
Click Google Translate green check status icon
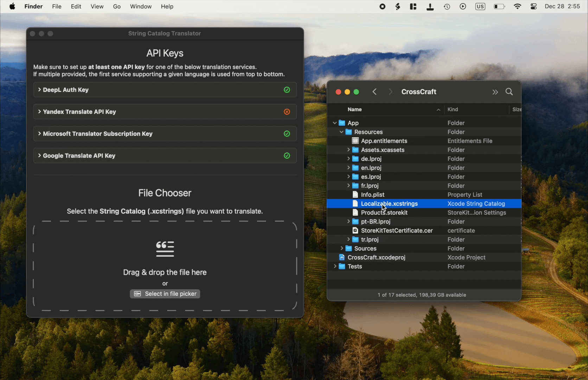tap(287, 156)
